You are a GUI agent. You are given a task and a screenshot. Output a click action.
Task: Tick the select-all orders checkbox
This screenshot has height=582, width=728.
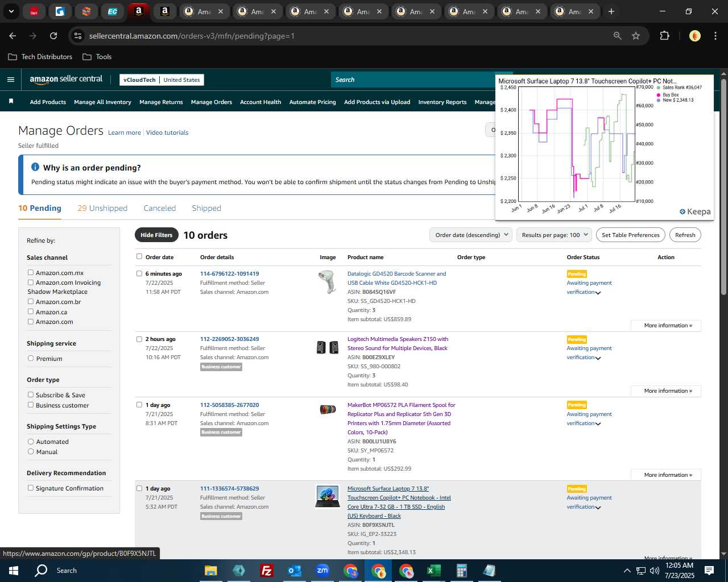tap(139, 256)
